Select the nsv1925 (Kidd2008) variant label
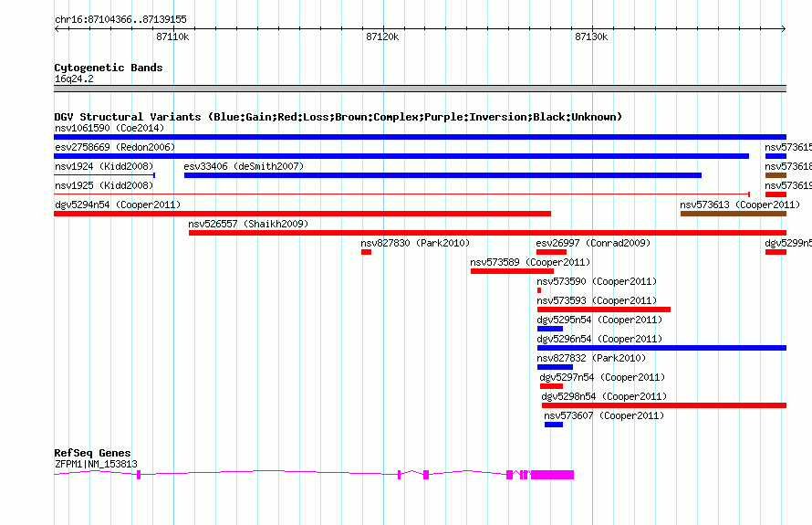This screenshot has width=812, height=525. click(x=104, y=185)
